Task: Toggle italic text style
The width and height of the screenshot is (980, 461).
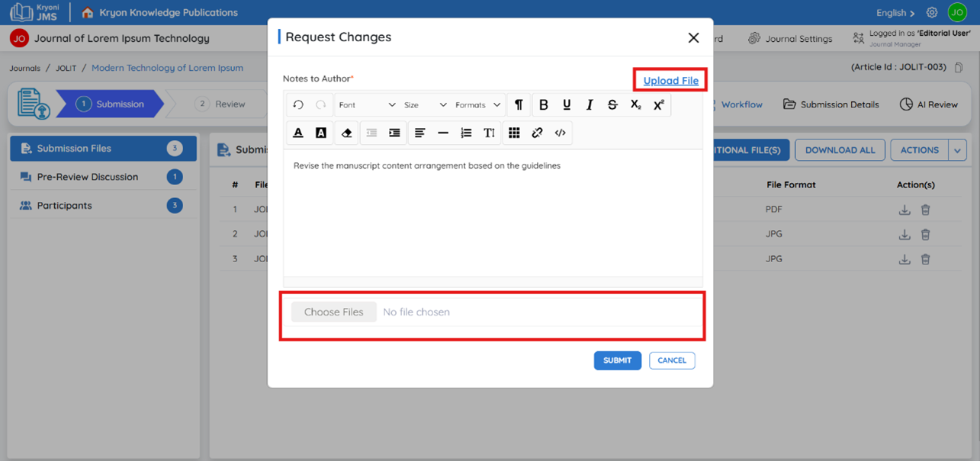Action: [590, 104]
